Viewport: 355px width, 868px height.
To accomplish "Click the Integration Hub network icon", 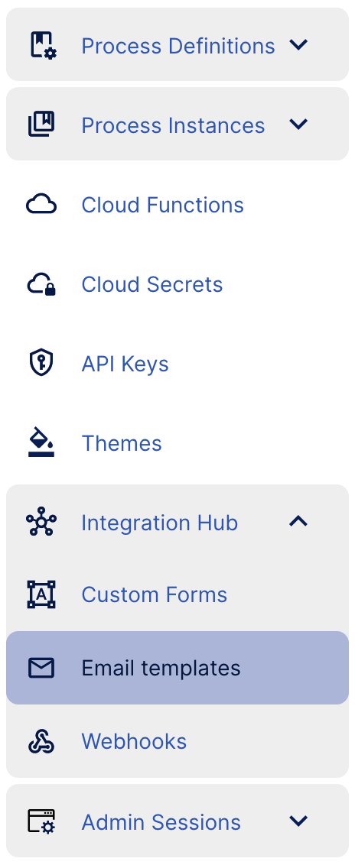I will (41, 523).
